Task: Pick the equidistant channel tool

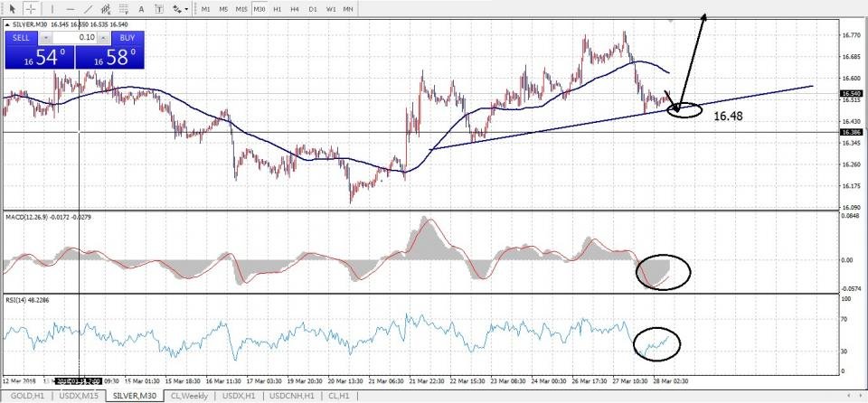Action: point(105,9)
